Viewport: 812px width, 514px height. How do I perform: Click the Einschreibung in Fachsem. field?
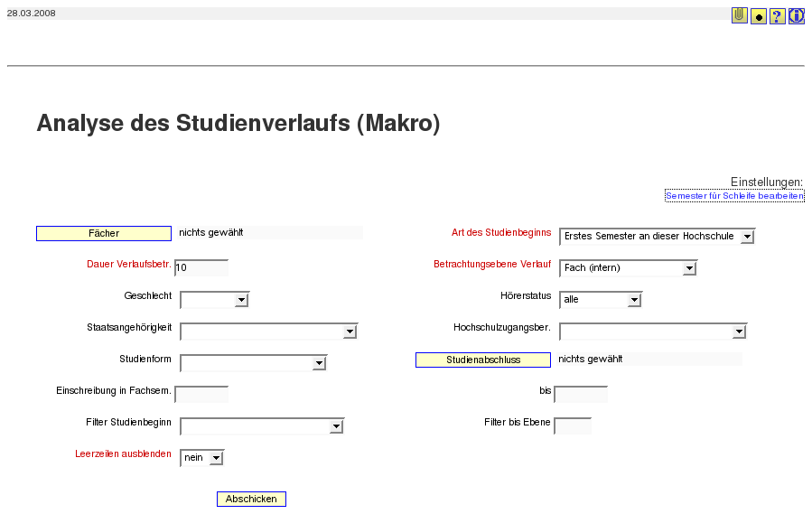tap(201, 395)
